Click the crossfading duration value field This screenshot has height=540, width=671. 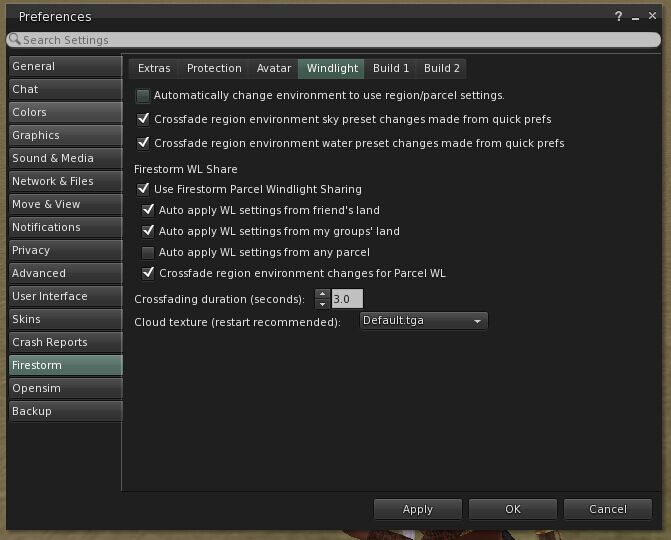[x=347, y=299]
